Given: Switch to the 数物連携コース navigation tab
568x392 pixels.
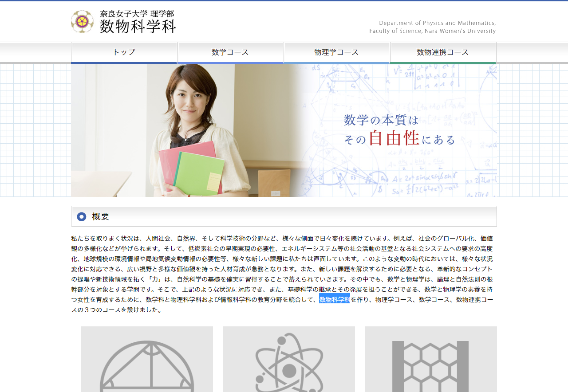Looking at the screenshot, I should pyautogui.click(x=443, y=52).
